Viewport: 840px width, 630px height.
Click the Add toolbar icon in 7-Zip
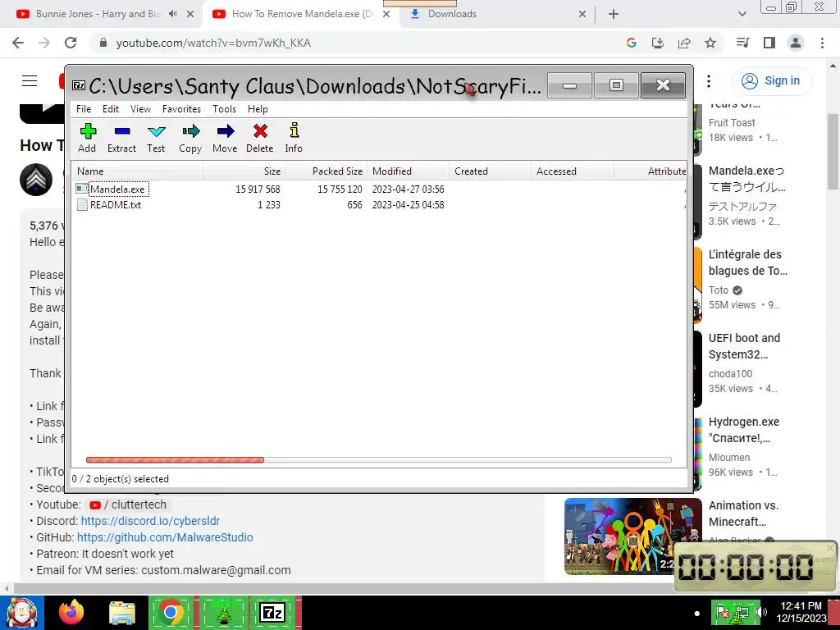click(x=87, y=138)
